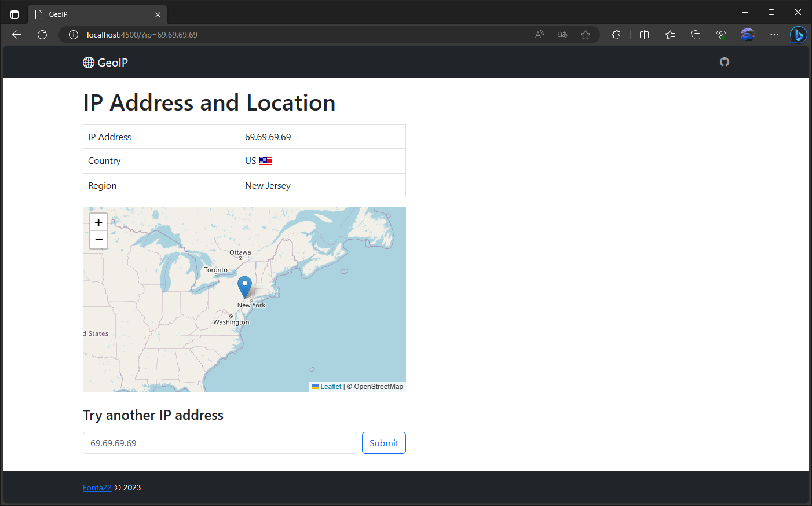Open the Leaflet attribution link
Screen dimensions: 812x506
(331, 387)
